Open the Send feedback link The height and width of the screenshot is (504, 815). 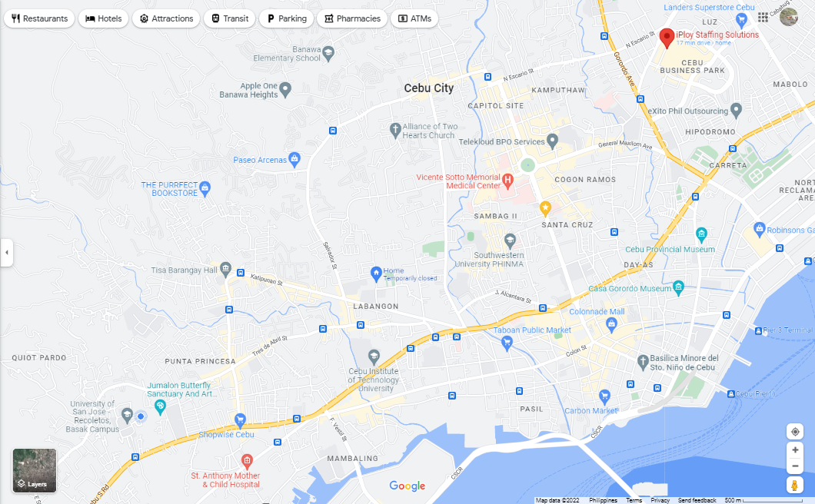[697, 500]
